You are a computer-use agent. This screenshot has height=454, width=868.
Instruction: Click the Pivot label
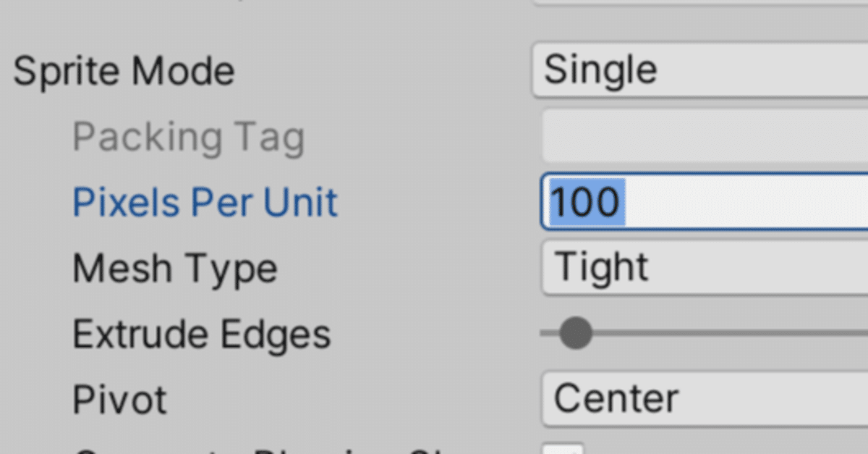119,398
